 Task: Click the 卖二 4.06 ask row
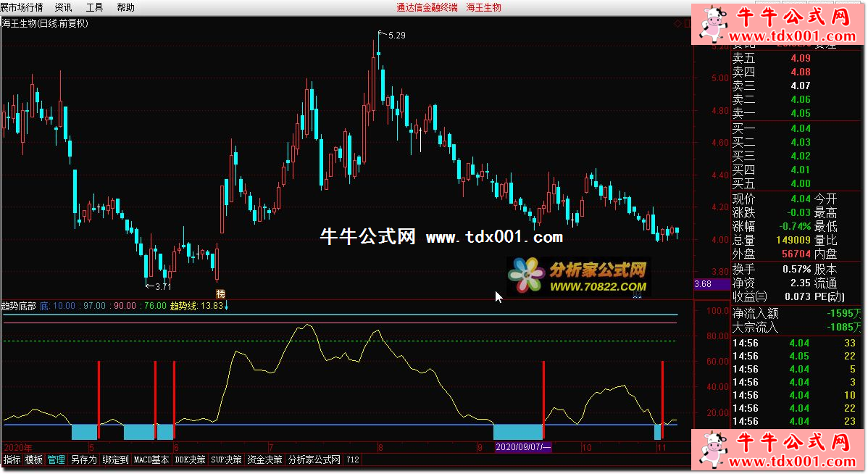(771, 100)
